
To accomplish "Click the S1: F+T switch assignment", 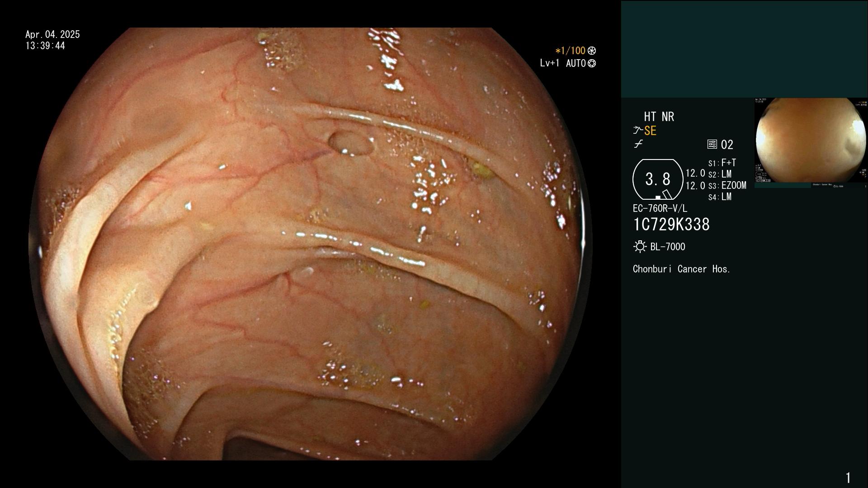I will (x=722, y=163).
